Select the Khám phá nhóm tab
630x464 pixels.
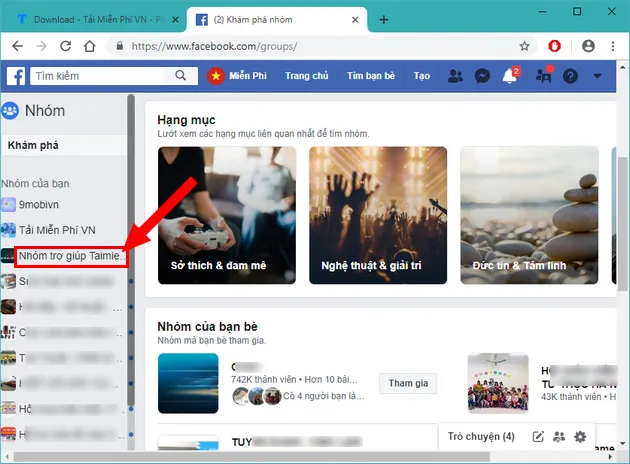[277, 20]
